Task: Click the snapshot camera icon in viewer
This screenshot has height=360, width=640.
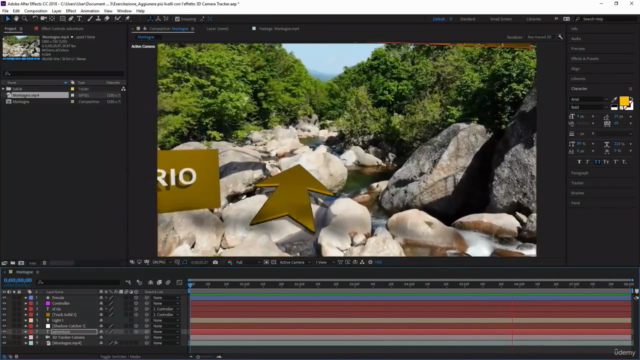Action: [x=216, y=262]
